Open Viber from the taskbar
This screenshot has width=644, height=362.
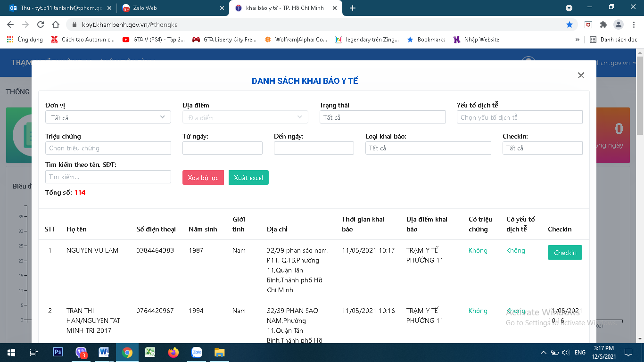point(81,352)
